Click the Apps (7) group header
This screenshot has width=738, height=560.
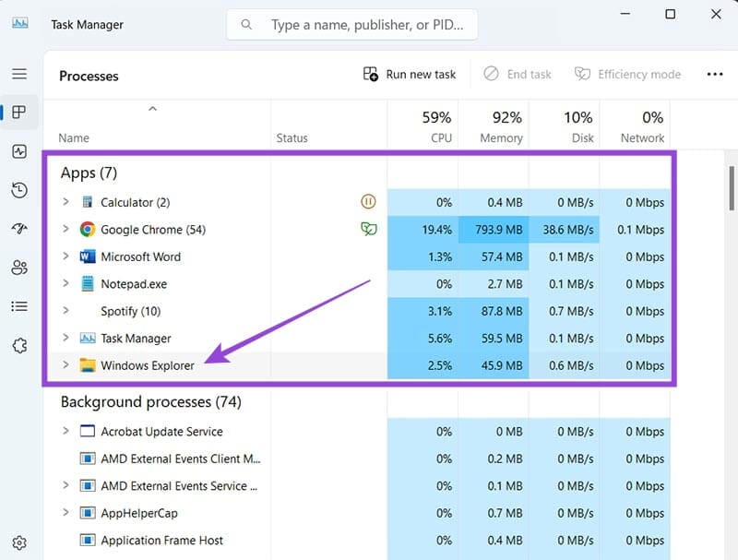click(89, 173)
